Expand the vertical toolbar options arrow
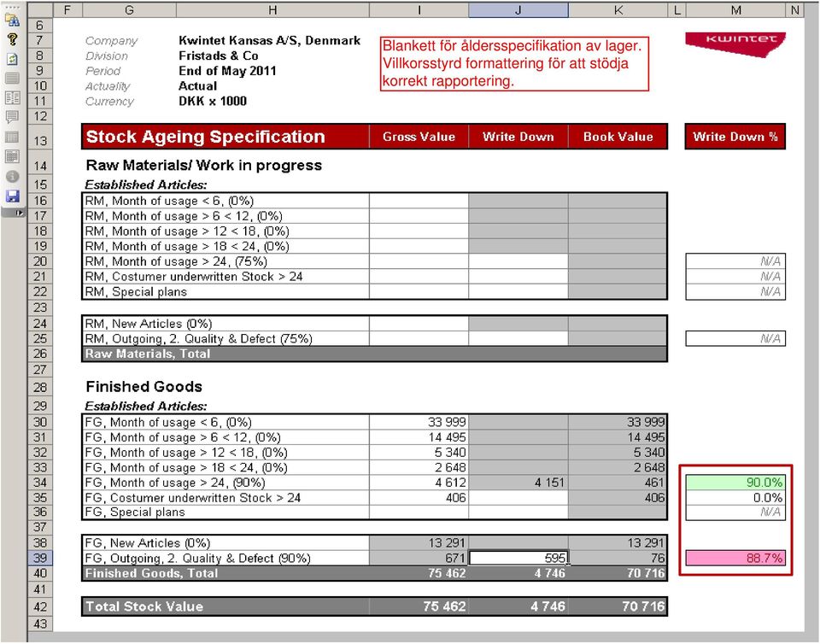 coord(20,213)
